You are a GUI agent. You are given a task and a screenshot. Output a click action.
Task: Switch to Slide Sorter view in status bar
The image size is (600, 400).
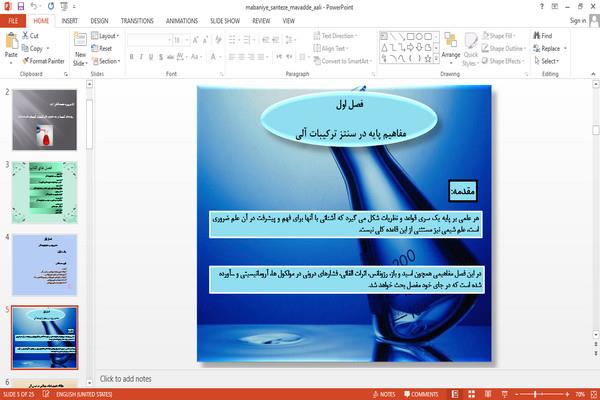click(x=471, y=394)
